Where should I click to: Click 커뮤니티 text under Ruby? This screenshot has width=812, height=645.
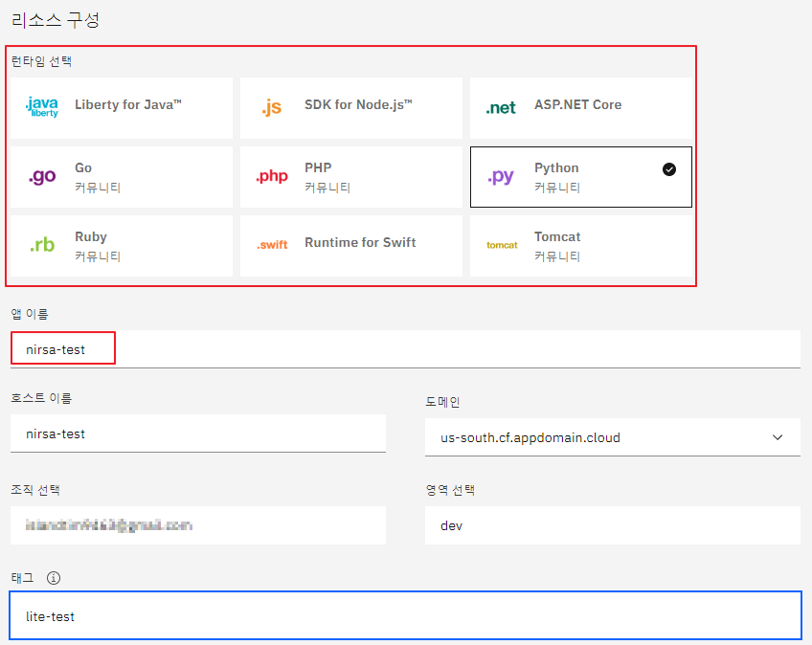pos(98,256)
